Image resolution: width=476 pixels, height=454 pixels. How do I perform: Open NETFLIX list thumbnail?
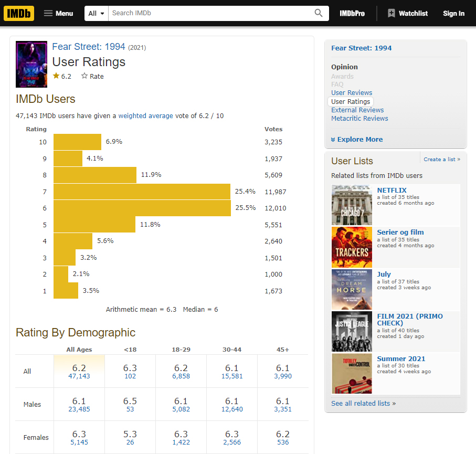pyautogui.click(x=352, y=205)
